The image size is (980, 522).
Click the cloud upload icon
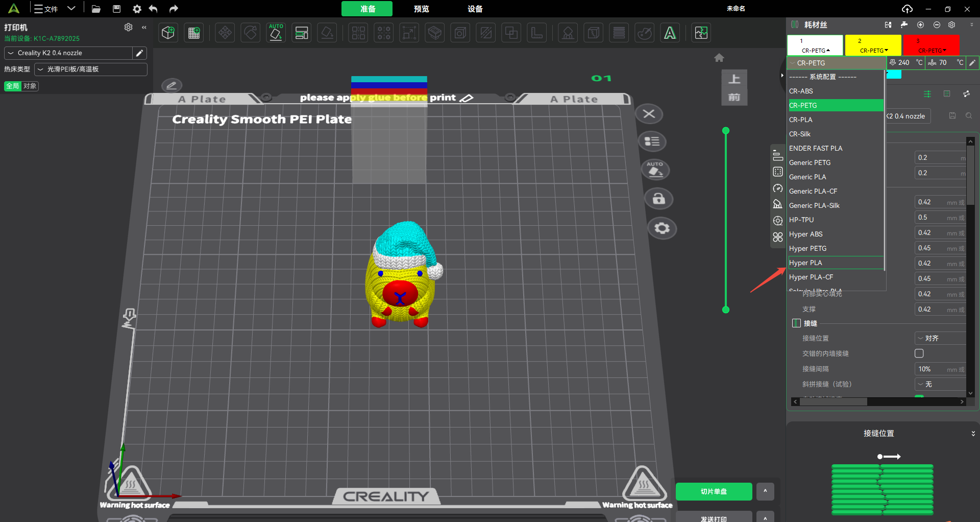tap(907, 9)
